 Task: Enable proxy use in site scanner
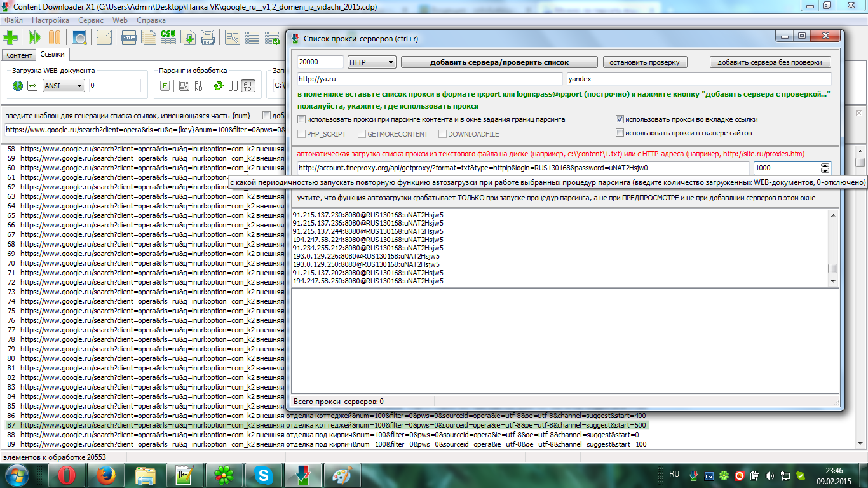[x=620, y=133]
